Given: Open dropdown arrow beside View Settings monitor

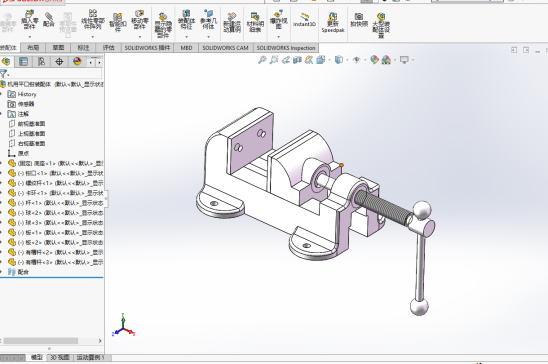Looking at the screenshot, I should (x=413, y=60).
